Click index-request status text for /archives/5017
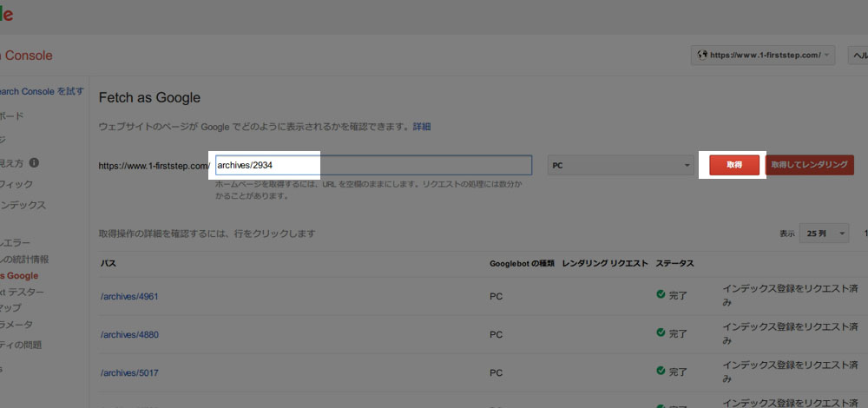 pyautogui.click(x=791, y=372)
